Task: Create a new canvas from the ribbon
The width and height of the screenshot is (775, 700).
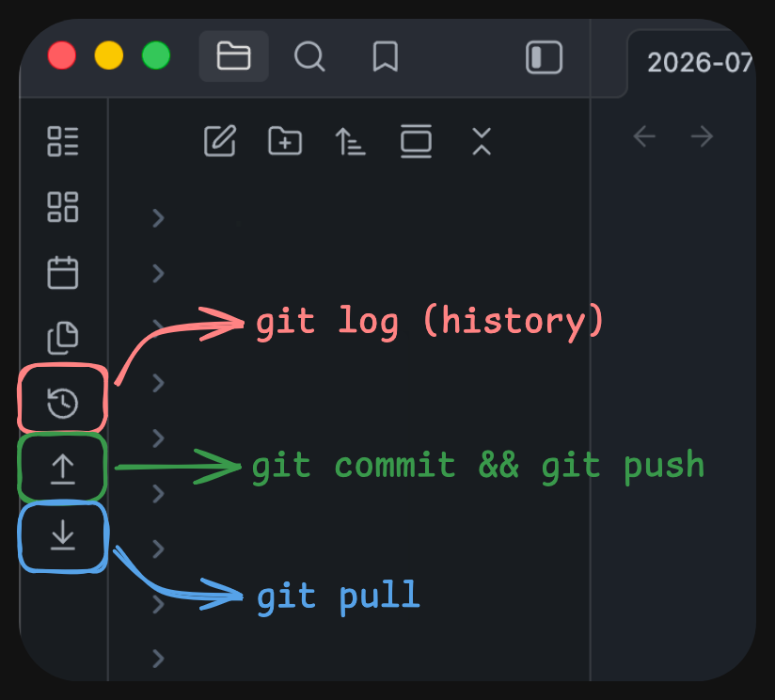Action: [x=63, y=207]
